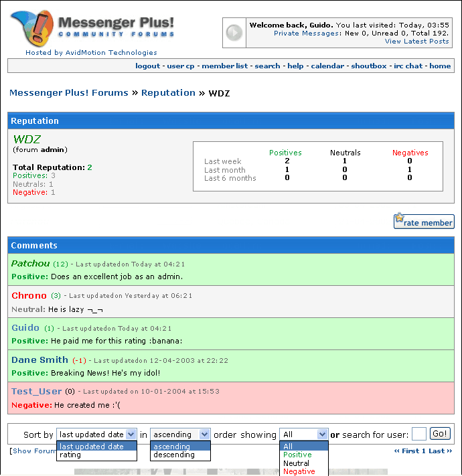Viewport: 462px width, 476px height.
Task: Click the search for user text box
Action: tap(419, 434)
